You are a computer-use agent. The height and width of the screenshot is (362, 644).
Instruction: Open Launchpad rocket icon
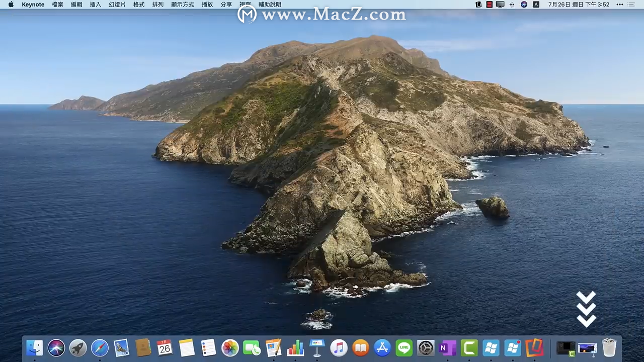tap(78, 347)
